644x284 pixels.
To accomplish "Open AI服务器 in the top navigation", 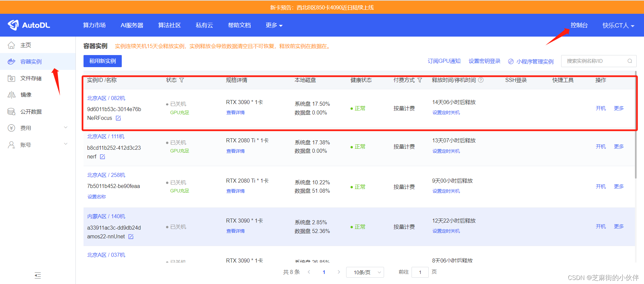I will 132,25.
